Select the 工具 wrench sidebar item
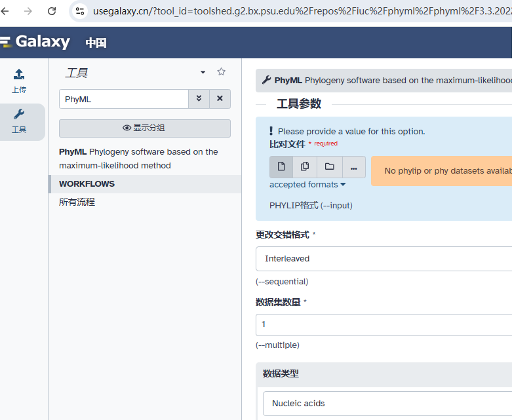This screenshot has height=420, width=512. (x=19, y=122)
